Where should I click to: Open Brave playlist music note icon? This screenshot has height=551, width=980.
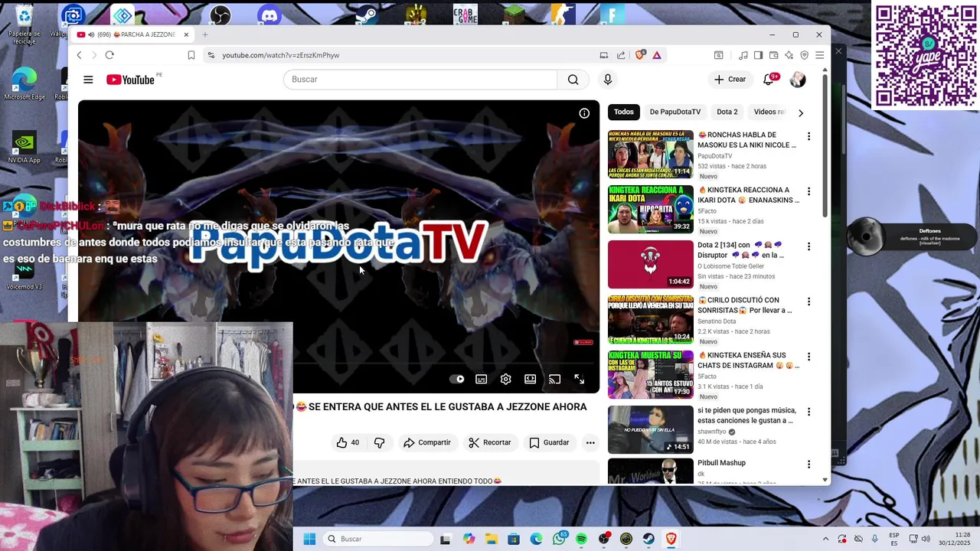point(743,55)
